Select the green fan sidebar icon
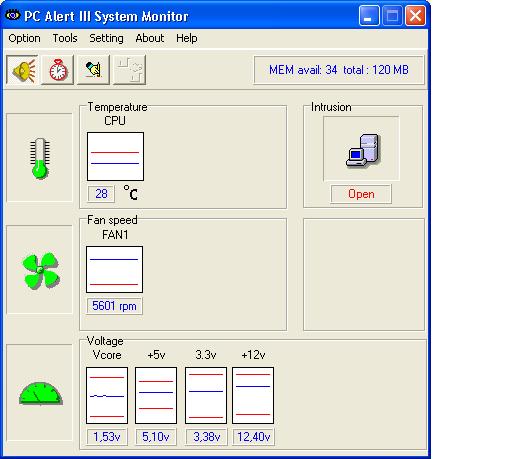512x459 pixels. [41, 270]
